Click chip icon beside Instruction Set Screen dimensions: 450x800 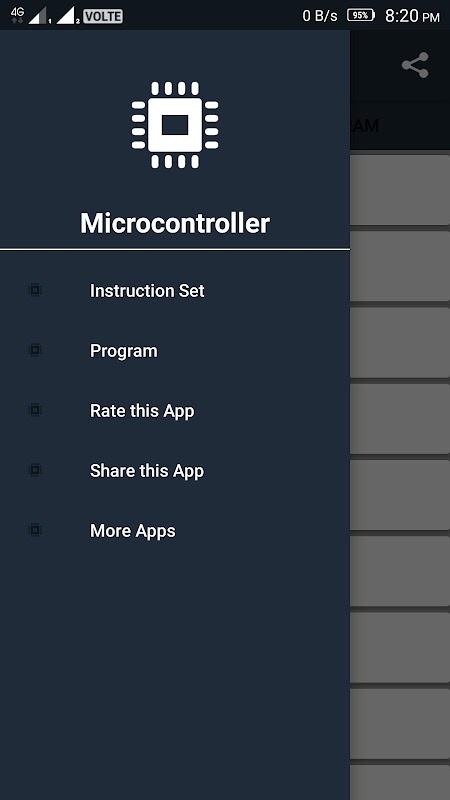(35, 290)
